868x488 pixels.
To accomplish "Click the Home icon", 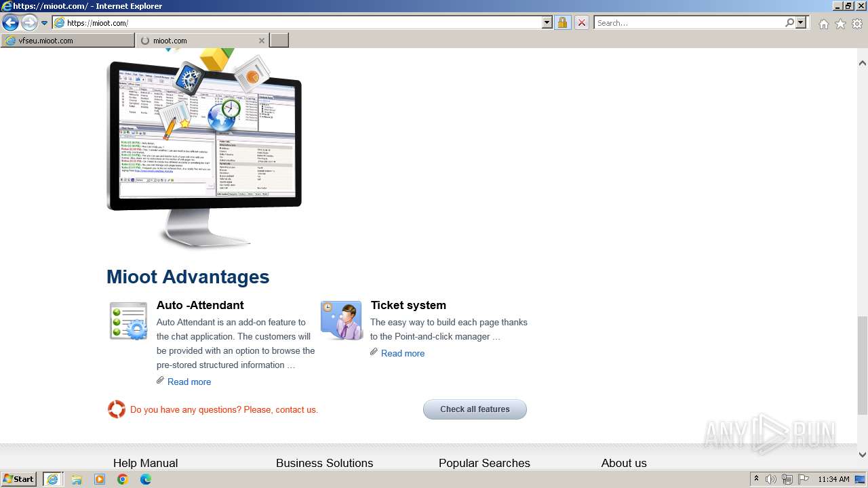I will [x=823, y=24].
